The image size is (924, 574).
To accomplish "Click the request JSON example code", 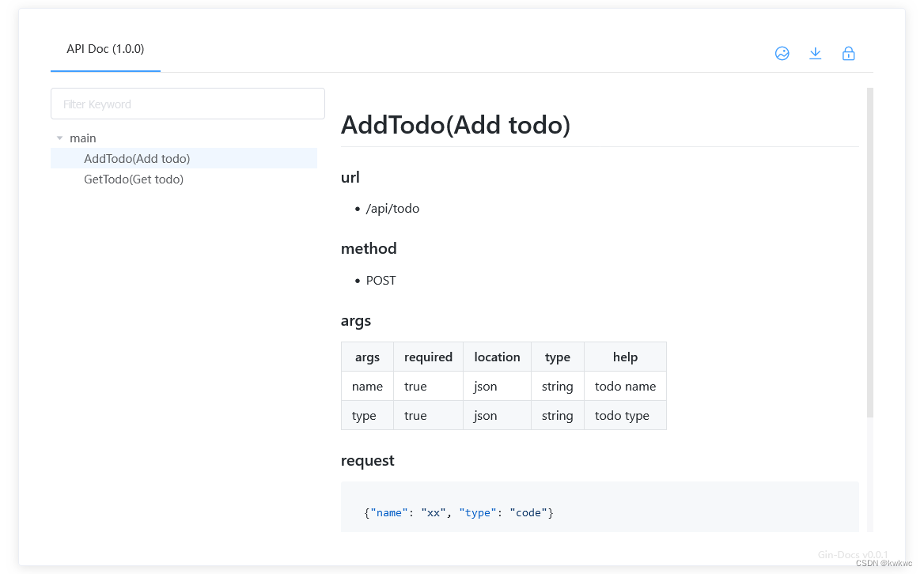I will pos(459,513).
